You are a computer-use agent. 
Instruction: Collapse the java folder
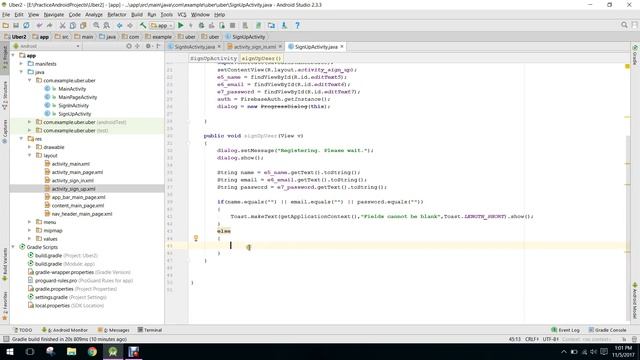(x=21, y=72)
